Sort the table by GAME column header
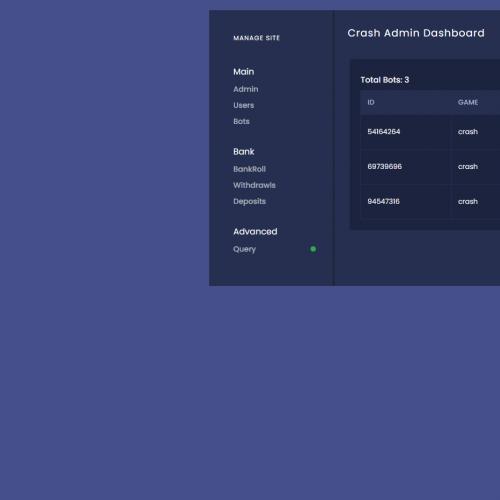This screenshot has width=500, height=500. [x=468, y=102]
